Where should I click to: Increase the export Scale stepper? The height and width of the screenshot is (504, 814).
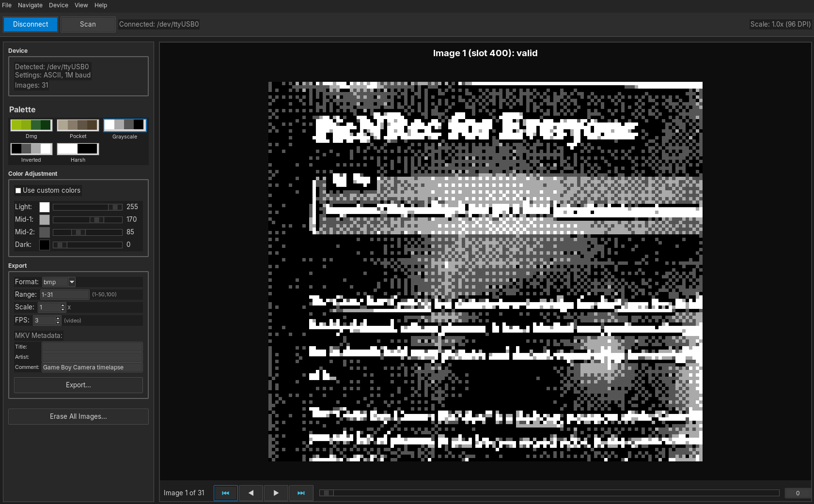point(63,305)
